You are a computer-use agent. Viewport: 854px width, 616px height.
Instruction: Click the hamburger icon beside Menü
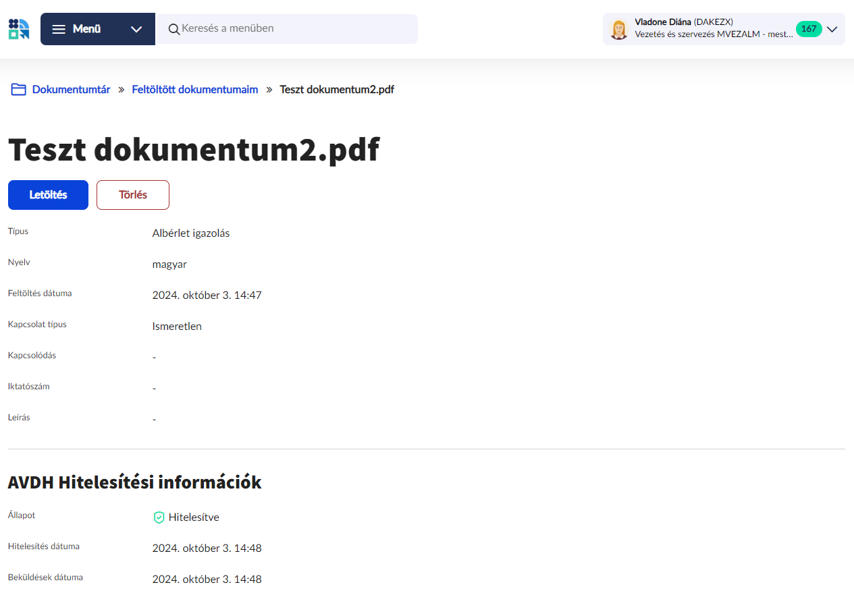click(59, 29)
